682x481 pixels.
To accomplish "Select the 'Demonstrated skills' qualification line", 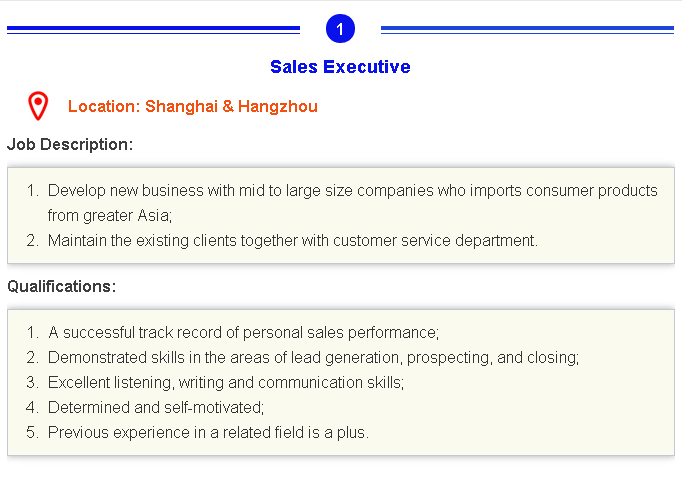I will tap(303, 357).
